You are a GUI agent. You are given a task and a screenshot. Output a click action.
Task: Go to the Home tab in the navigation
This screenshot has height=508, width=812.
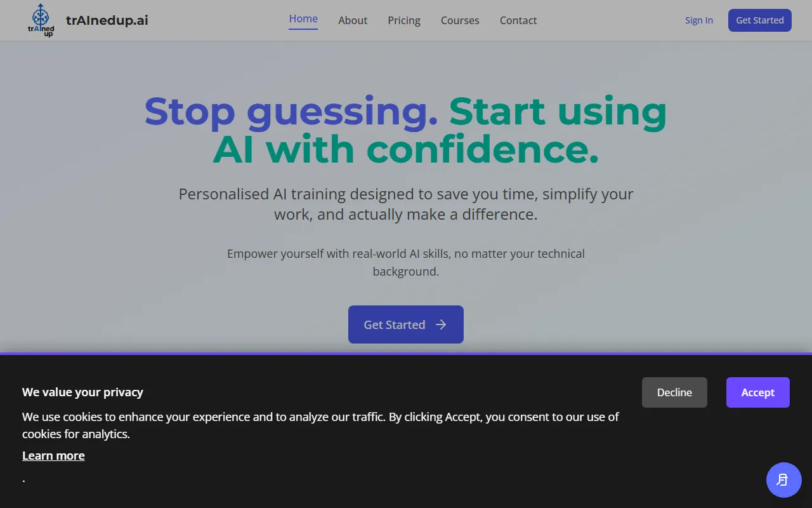point(303,19)
